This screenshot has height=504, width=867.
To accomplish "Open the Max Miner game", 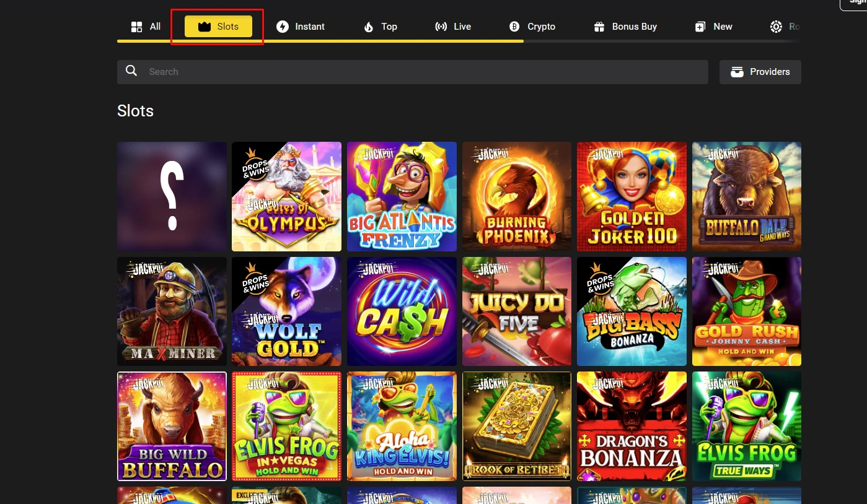I will click(x=172, y=311).
